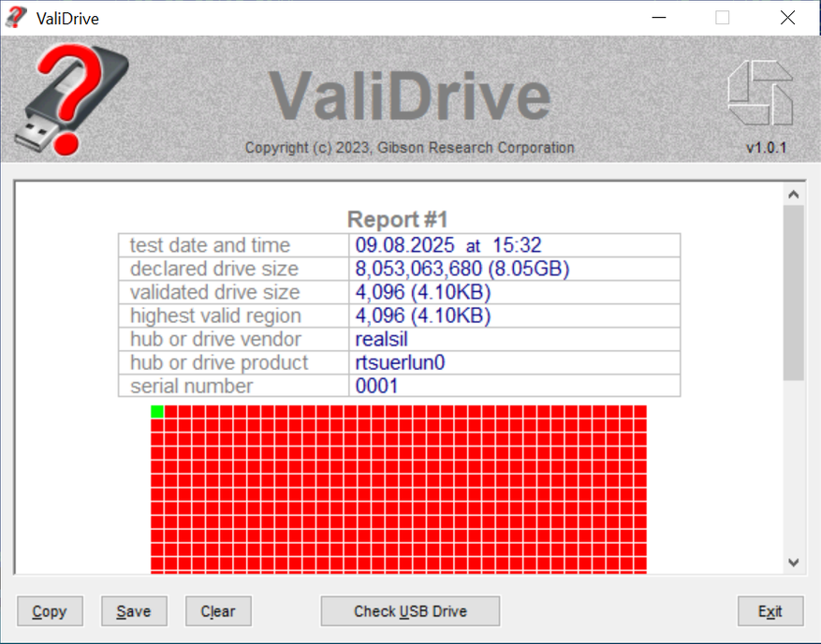Start test with Check USB Drive
821x644 pixels.
410,611
